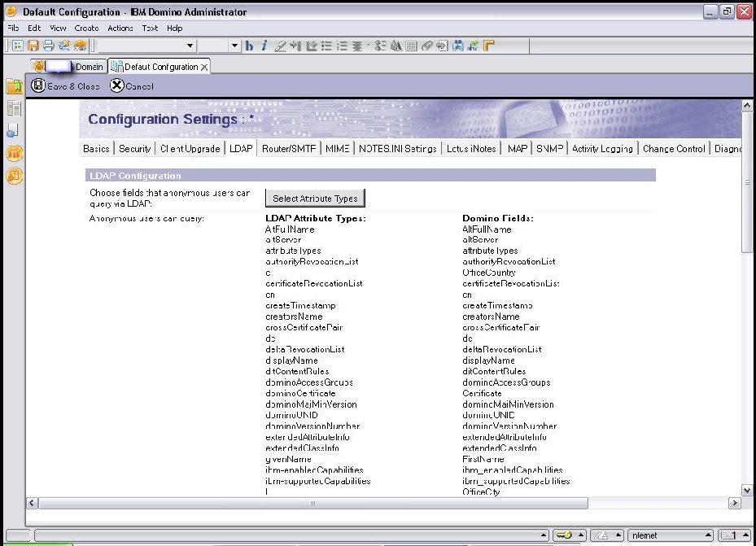Toggle italic text formatting
This screenshot has height=546, width=756.
[x=264, y=46]
